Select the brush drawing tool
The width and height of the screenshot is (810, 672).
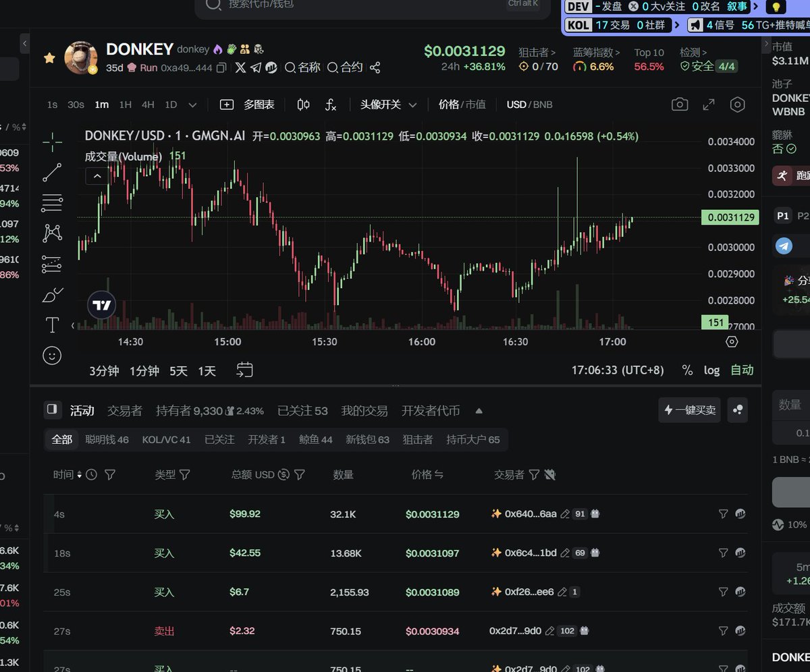point(52,295)
